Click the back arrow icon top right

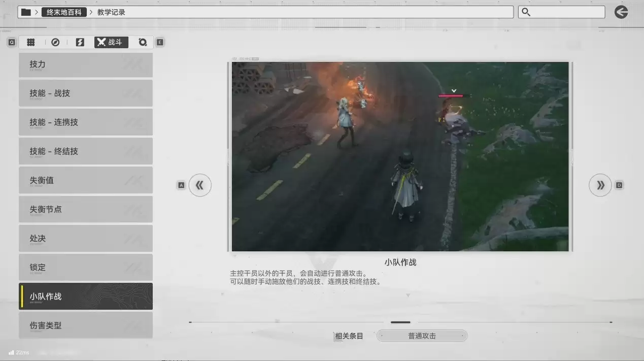tap(621, 12)
